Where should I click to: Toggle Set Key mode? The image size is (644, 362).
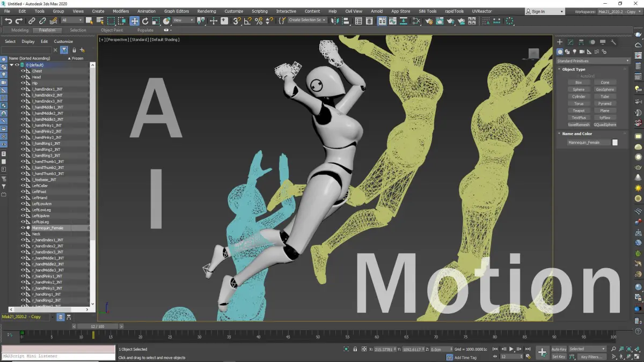point(559,357)
